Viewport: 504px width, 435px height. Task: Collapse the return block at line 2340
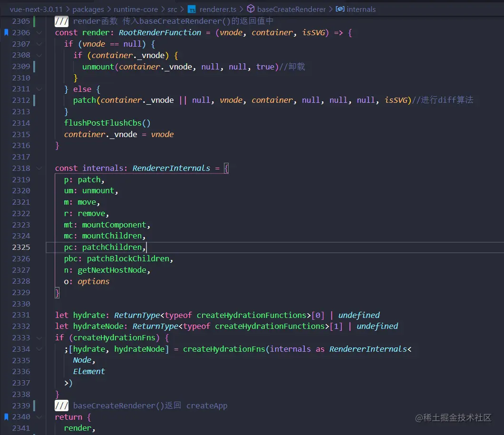pos(39,417)
